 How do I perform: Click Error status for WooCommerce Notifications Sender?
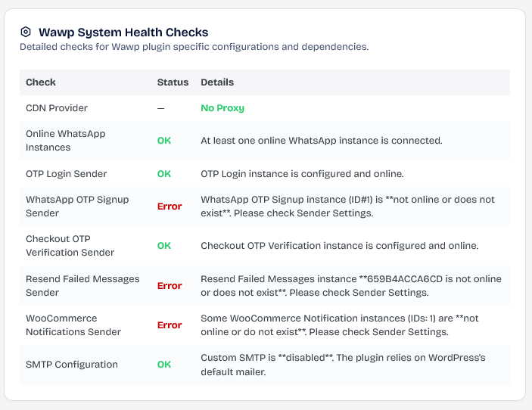click(x=170, y=325)
